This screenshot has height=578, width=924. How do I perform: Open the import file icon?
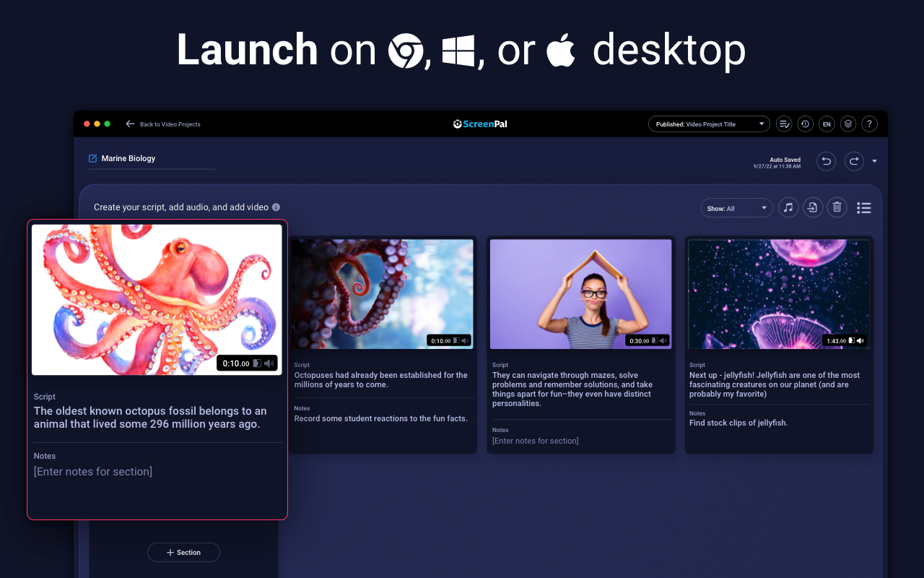point(813,207)
